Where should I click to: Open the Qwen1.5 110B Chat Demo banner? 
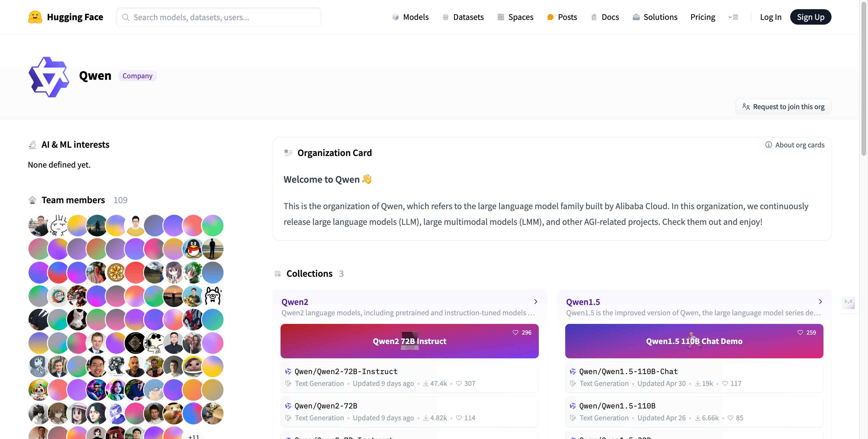tap(694, 341)
